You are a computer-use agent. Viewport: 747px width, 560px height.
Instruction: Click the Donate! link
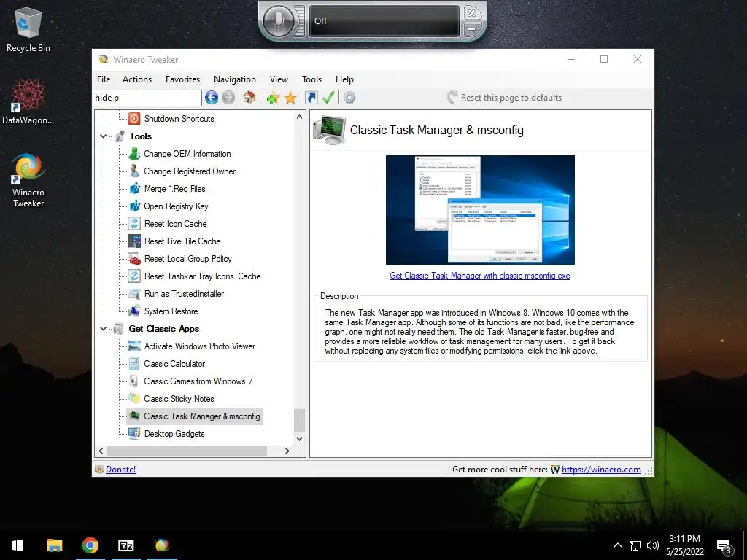[x=120, y=470]
